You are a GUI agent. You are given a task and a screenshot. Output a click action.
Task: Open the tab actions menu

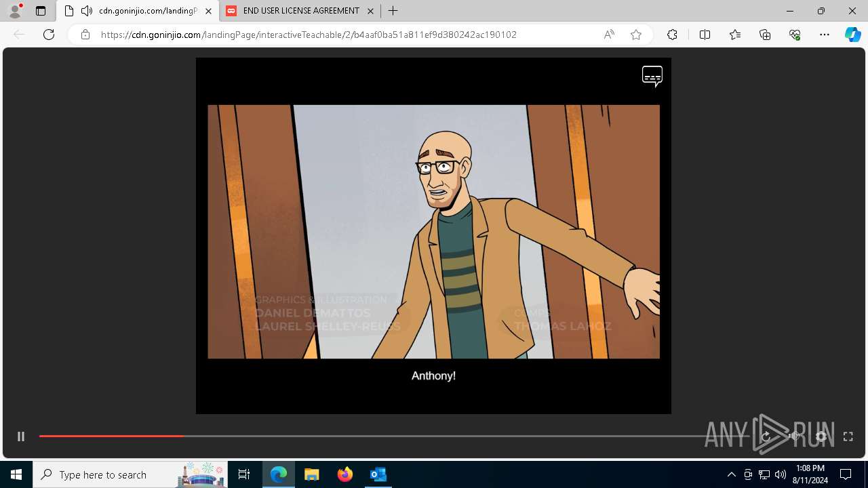tap(41, 11)
